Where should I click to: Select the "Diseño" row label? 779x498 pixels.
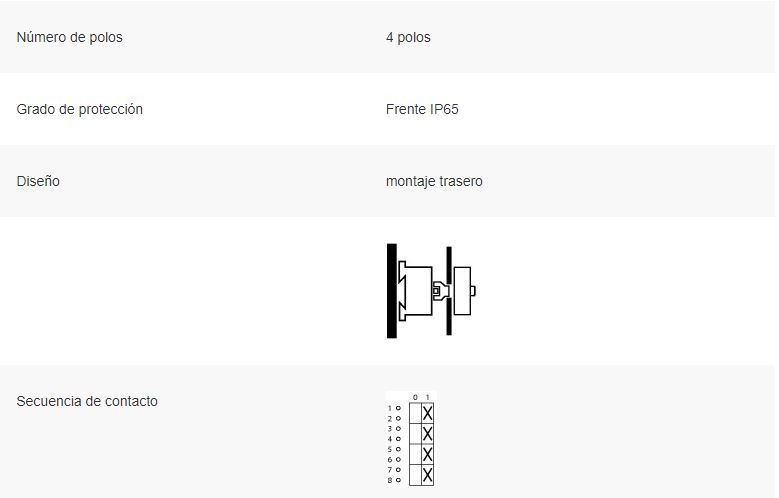click(38, 181)
